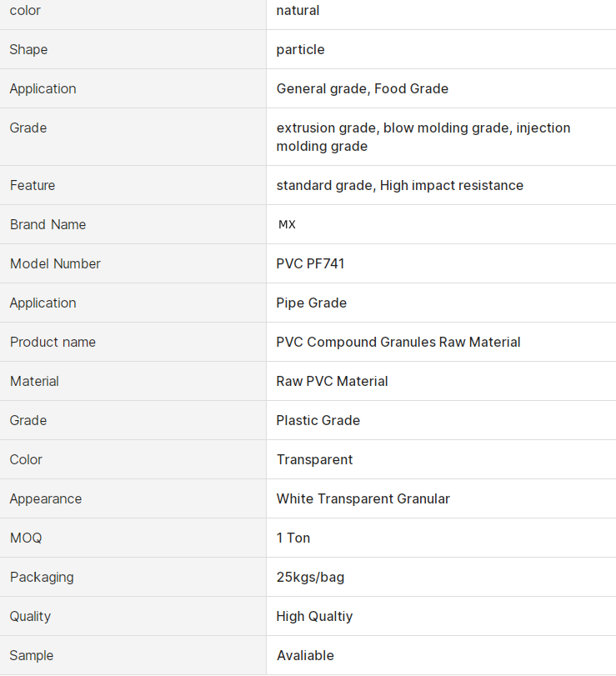The height and width of the screenshot is (676, 616).
Task: Select the 'Avaliable' sample value
Action: click(x=305, y=656)
